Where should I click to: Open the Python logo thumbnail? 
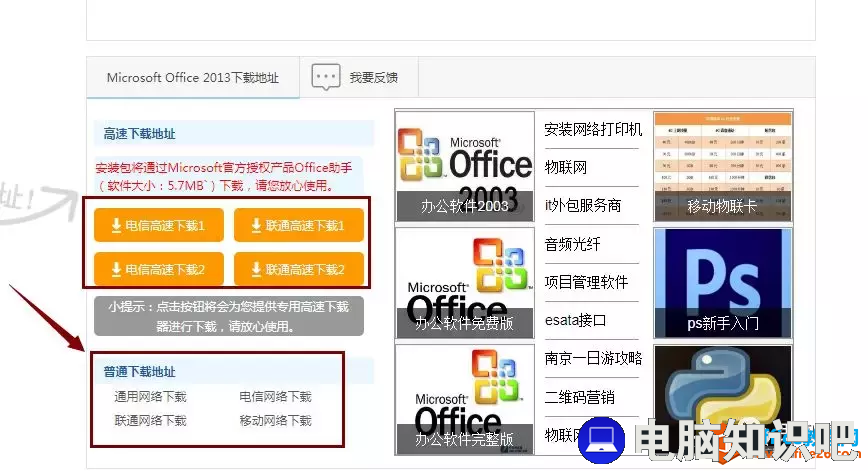pos(723,400)
